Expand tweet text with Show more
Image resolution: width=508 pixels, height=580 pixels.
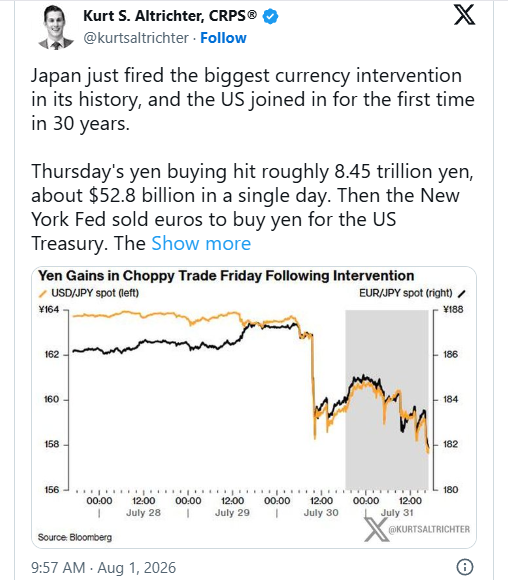pyautogui.click(x=201, y=243)
